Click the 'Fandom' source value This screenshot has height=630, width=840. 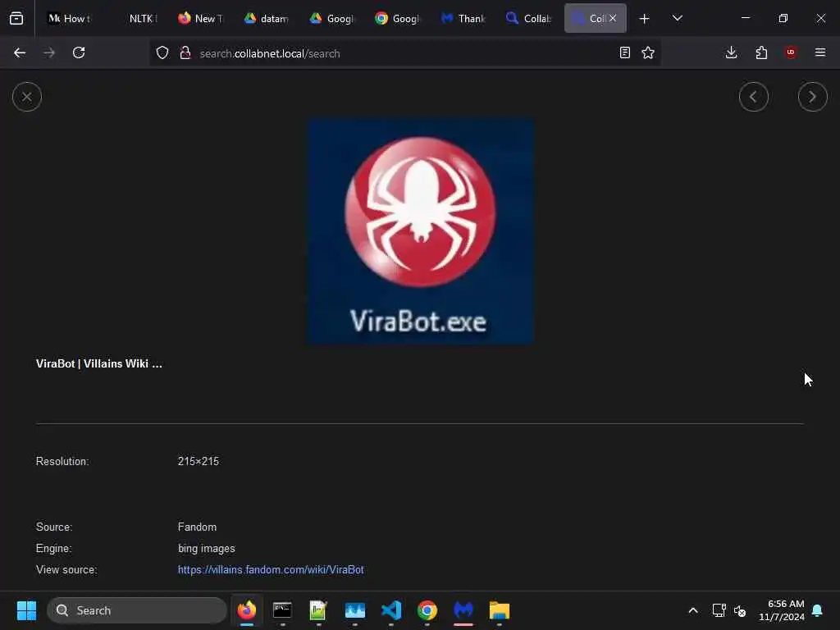click(197, 527)
